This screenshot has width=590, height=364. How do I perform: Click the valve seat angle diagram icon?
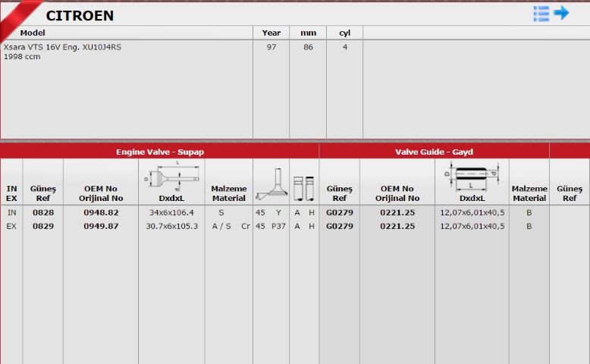click(x=271, y=184)
